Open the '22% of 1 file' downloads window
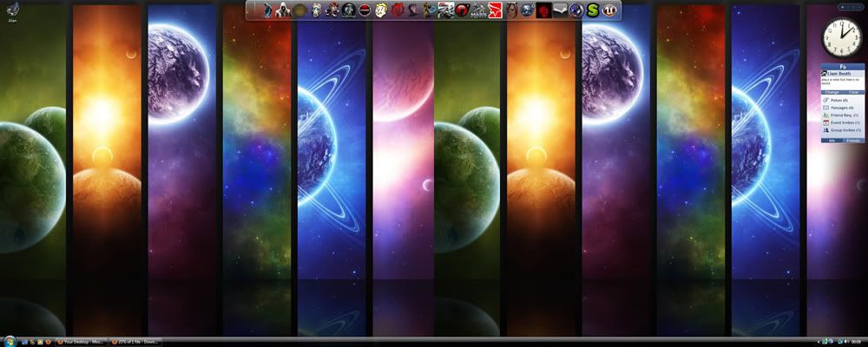The image size is (868, 347). point(139,341)
